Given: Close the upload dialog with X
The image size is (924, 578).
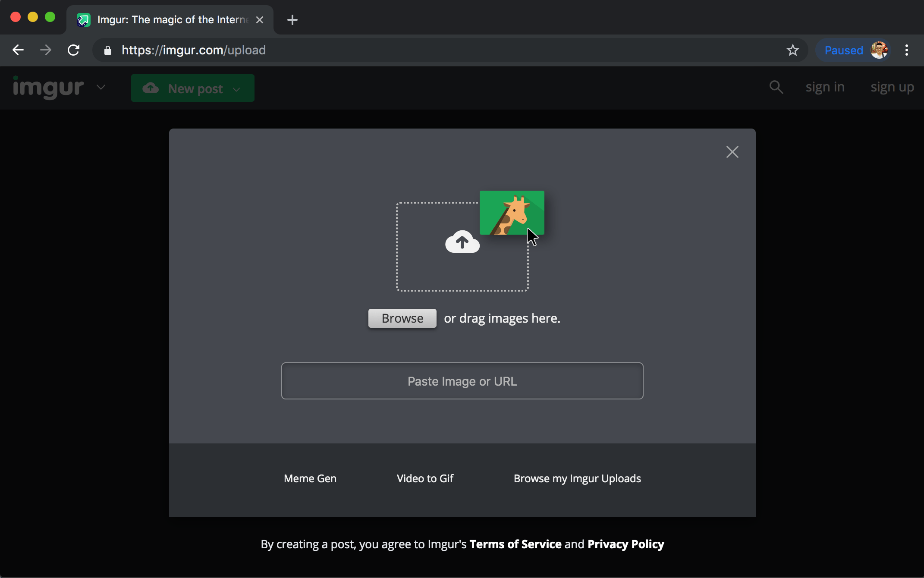Looking at the screenshot, I should [x=732, y=152].
